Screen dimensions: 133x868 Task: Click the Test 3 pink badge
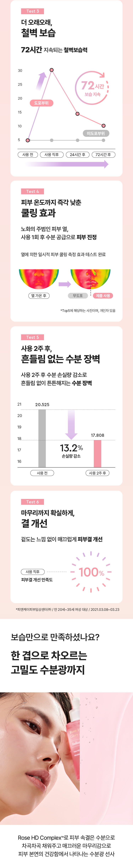tap(33, 11)
